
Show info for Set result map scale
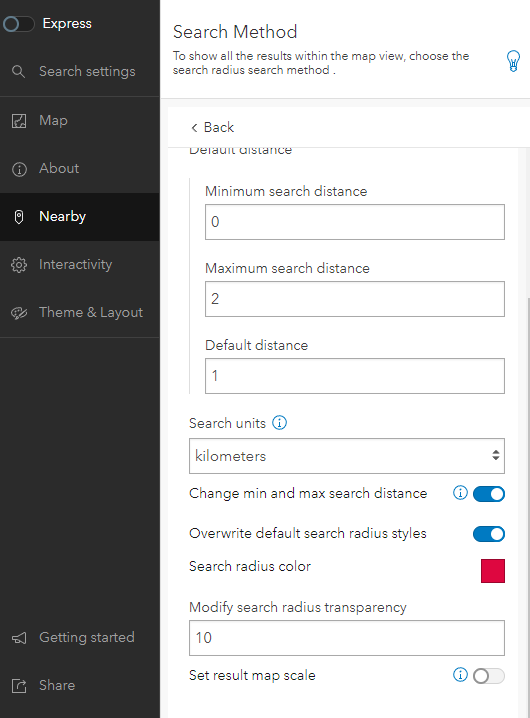pos(460,674)
